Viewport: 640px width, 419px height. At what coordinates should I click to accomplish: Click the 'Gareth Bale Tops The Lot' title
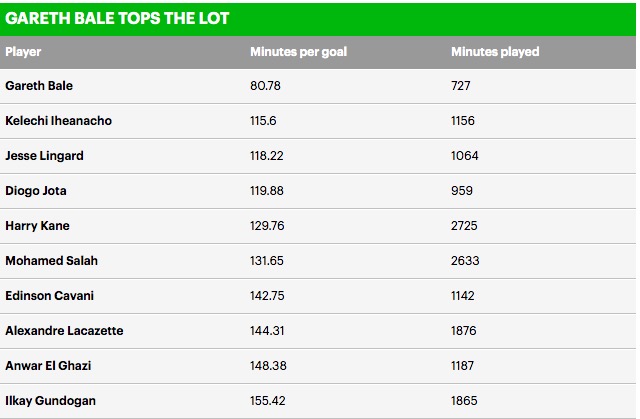(117, 18)
